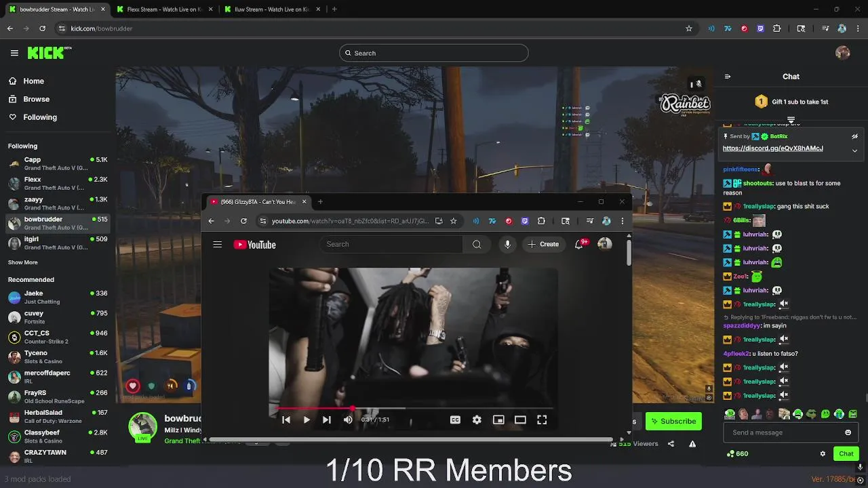Image resolution: width=868 pixels, height=488 pixels.
Task: Open CRAZYTAWN recommended channel
Action: tap(58, 455)
